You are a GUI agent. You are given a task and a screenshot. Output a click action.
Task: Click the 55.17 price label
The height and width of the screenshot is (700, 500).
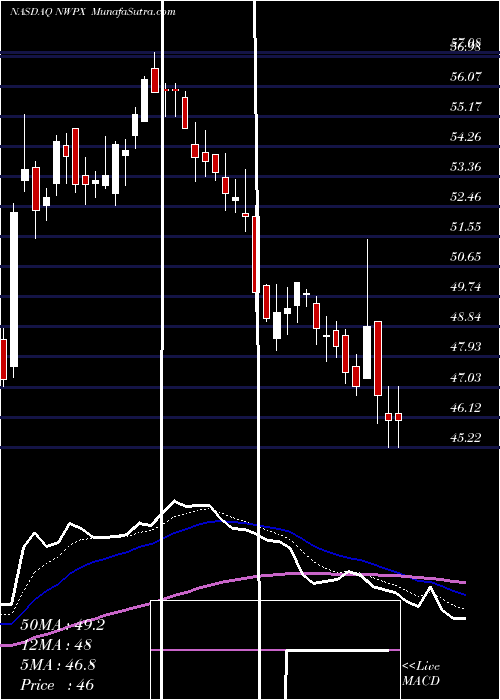(466, 107)
